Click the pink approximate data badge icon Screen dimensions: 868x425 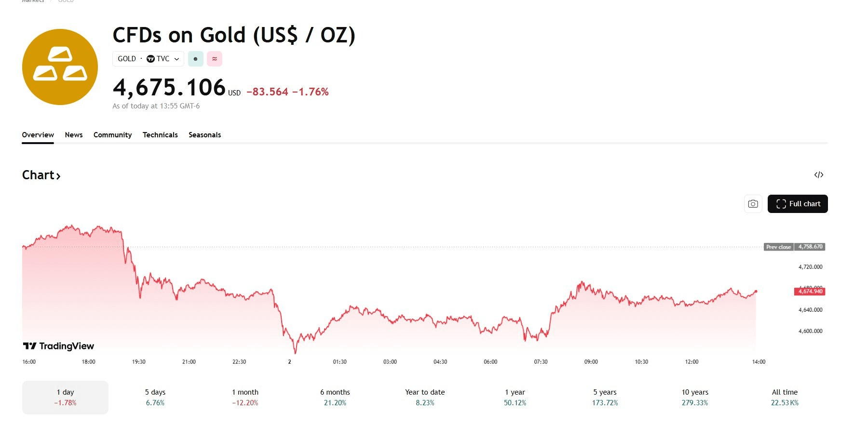pos(215,59)
